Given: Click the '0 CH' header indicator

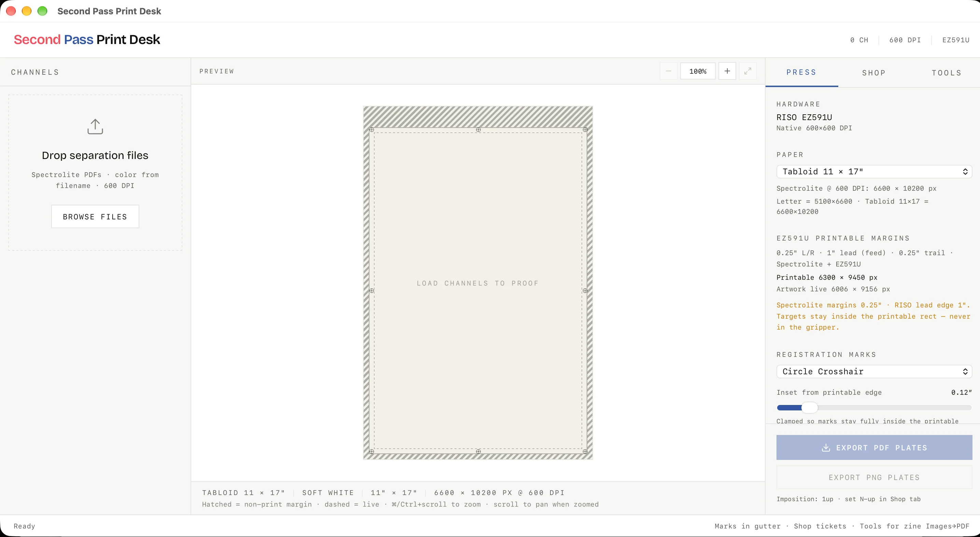Looking at the screenshot, I should [x=859, y=40].
